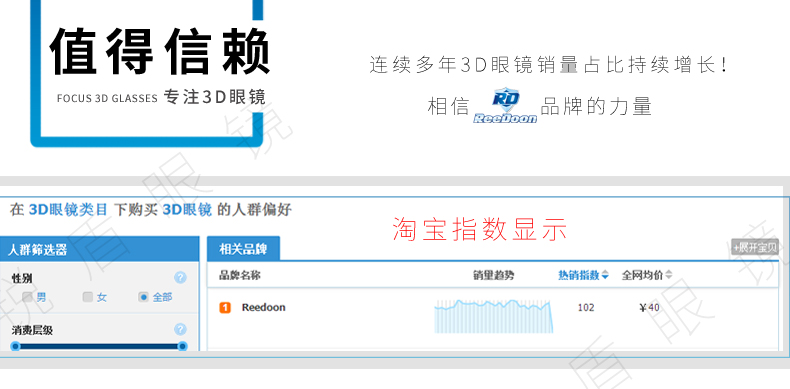The height and width of the screenshot is (389, 790).
Task: Click the average price ¥40
Action: click(x=649, y=307)
